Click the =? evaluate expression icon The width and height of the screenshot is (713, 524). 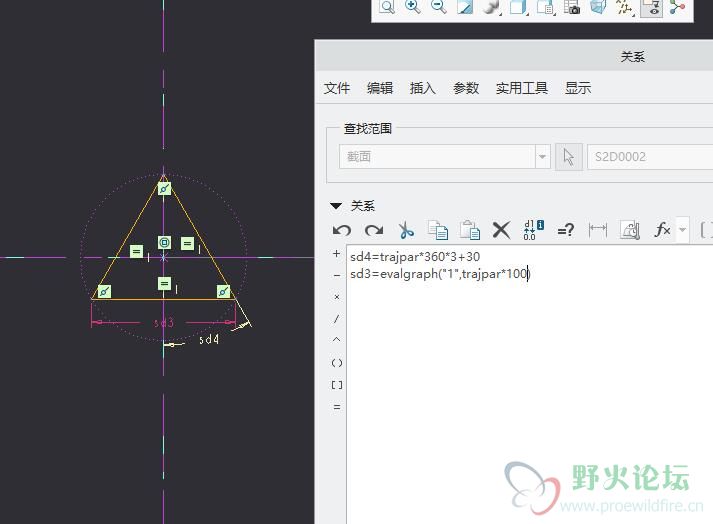point(566,230)
